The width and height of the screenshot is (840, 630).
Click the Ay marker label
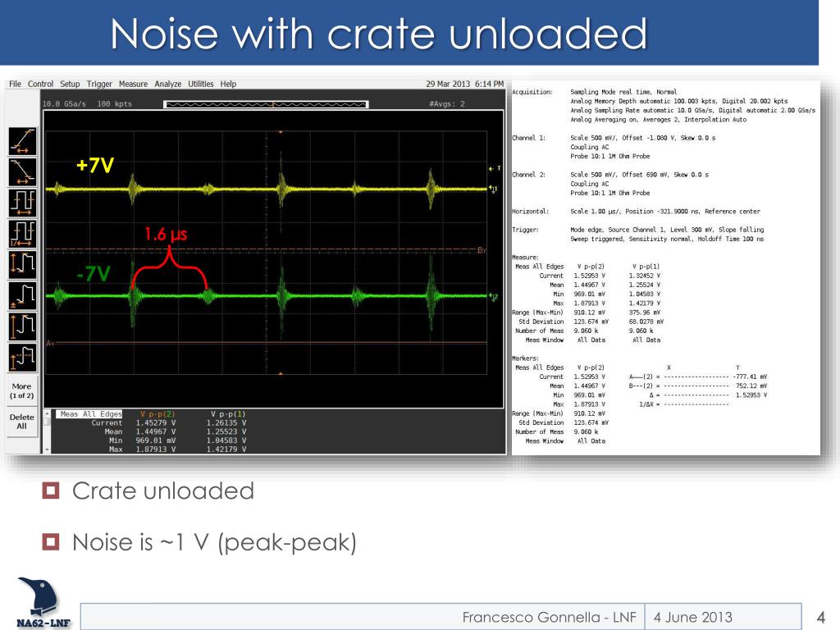(50, 343)
